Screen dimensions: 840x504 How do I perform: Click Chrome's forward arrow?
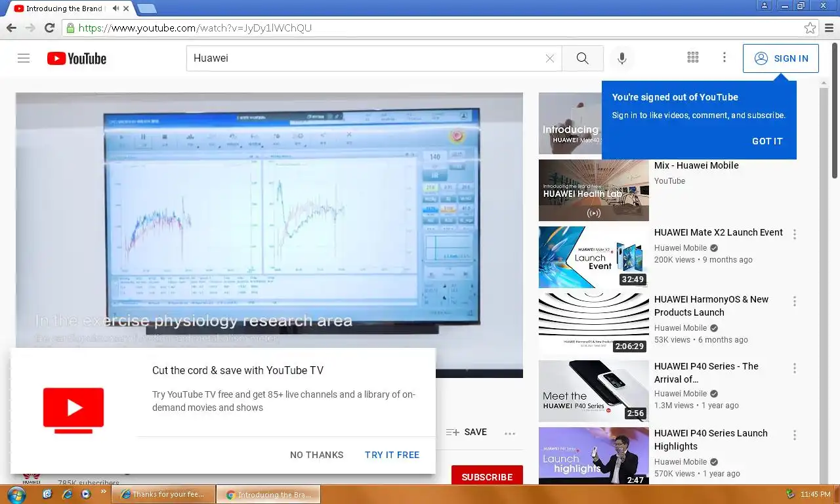pyautogui.click(x=30, y=28)
